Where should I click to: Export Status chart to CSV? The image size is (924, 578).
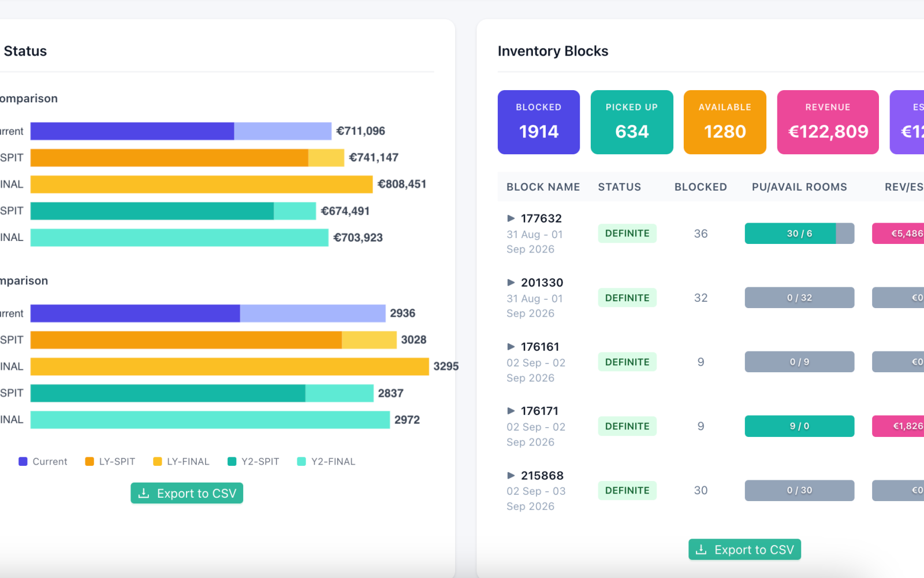point(187,493)
